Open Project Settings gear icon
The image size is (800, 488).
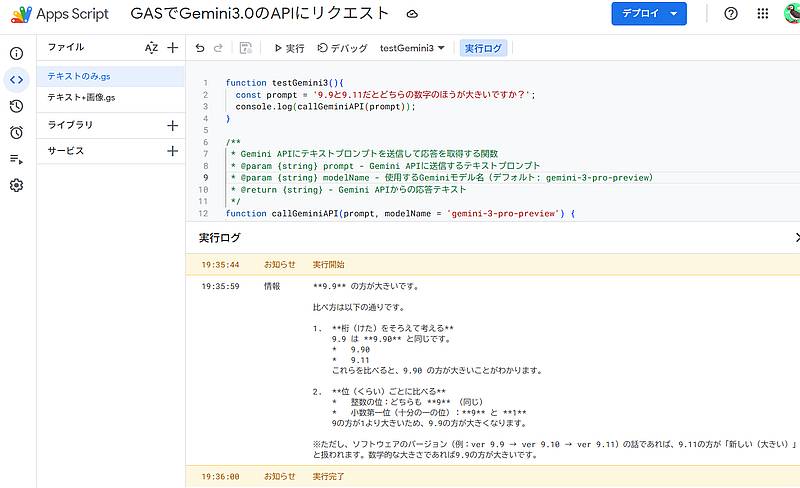pyautogui.click(x=16, y=185)
